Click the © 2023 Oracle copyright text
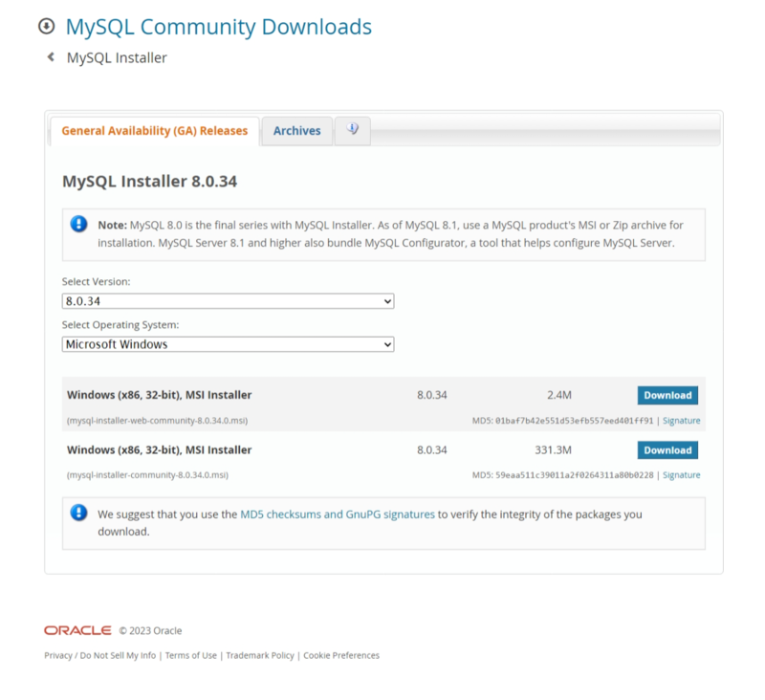Viewport: 765px width, 700px height. coord(150,631)
